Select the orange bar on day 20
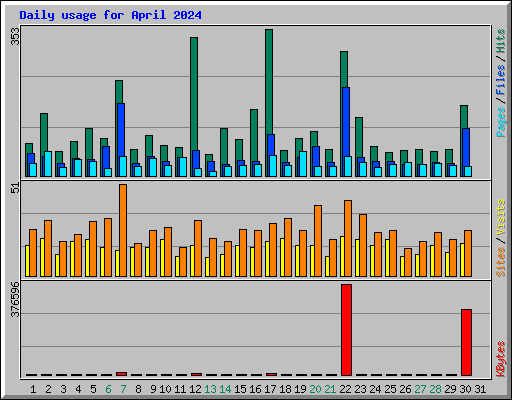Viewport: 512px width, 400px height. point(318,241)
